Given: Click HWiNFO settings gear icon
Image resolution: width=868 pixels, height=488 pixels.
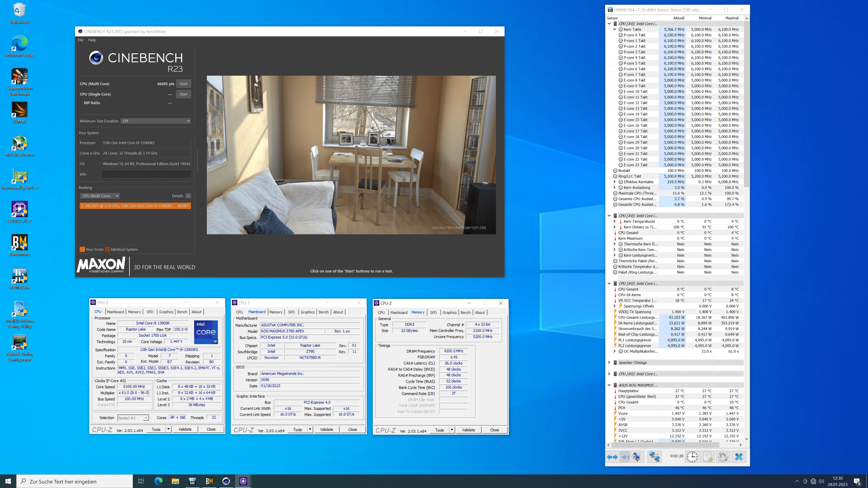Looking at the screenshot, I should (x=723, y=457).
